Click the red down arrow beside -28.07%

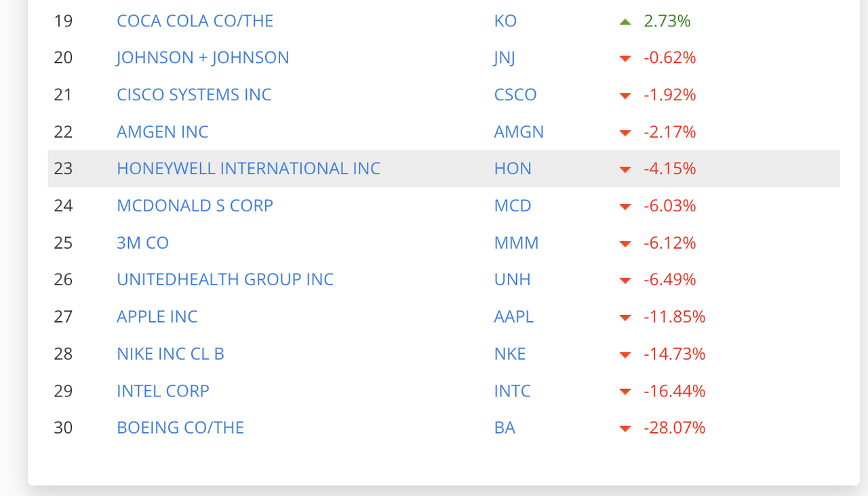coord(625,429)
